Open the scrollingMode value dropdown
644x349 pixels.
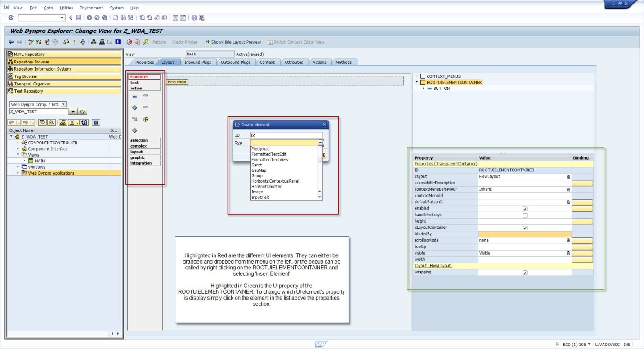tap(568, 241)
